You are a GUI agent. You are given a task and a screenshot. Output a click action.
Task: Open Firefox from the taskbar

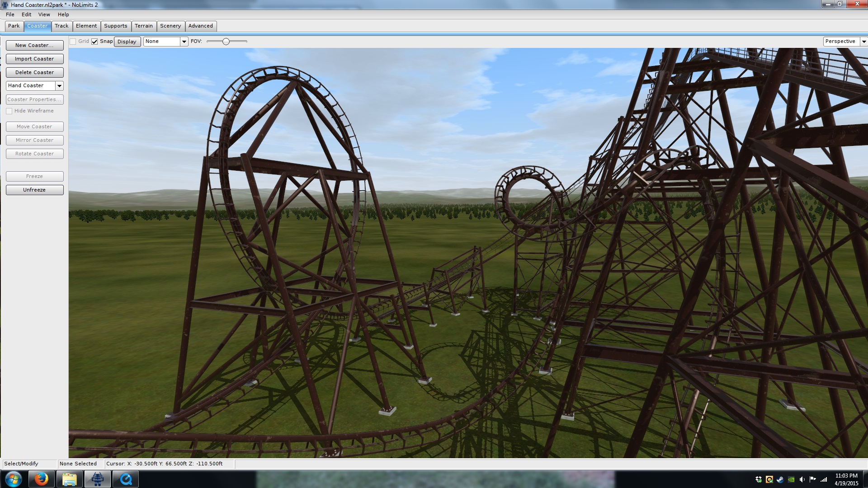[41, 479]
